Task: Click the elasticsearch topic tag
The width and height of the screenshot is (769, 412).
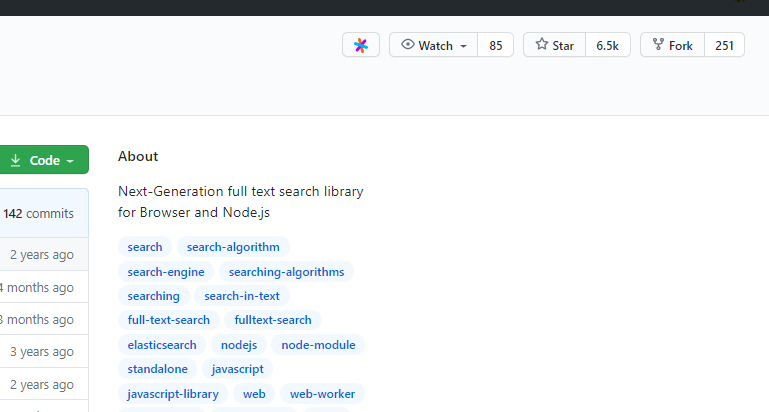Action: pyautogui.click(x=163, y=345)
